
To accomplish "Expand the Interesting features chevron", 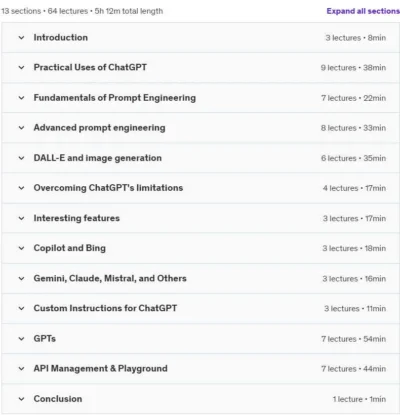I will click(21, 218).
